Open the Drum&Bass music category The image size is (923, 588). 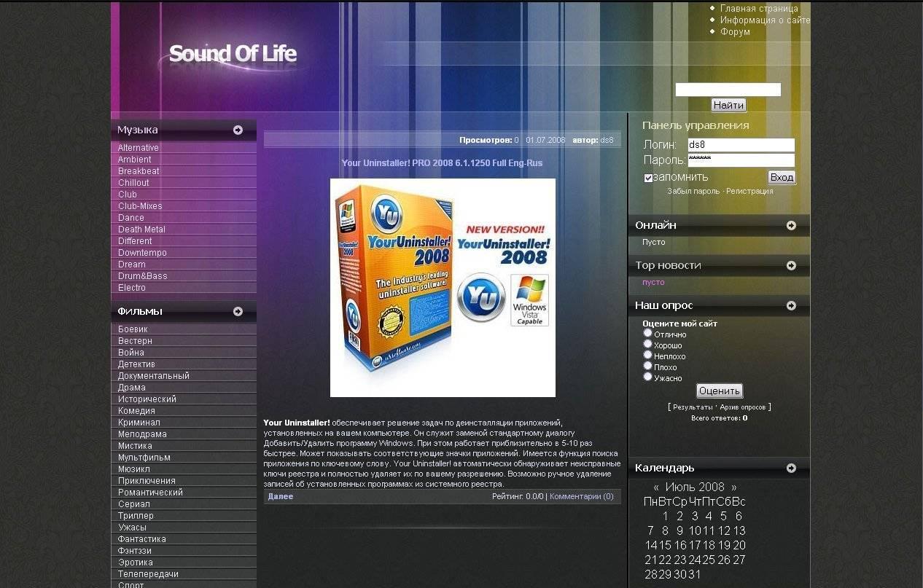click(143, 276)
